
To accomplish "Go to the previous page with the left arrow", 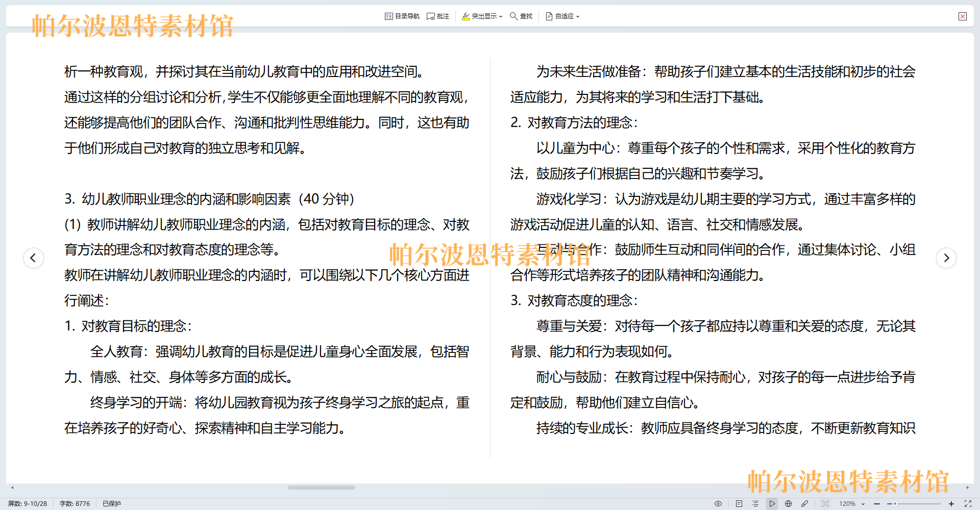I will [34, 258].
